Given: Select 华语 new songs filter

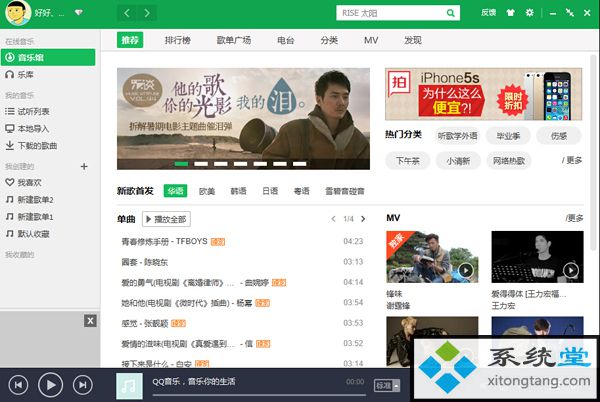Looking at the screenshot, I should [175, 191].
